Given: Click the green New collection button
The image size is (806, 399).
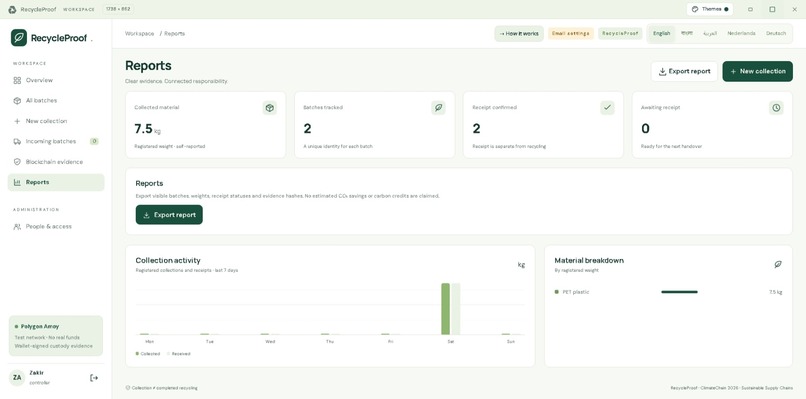Looking at the screenshot, I should click(x=757, y=71).
